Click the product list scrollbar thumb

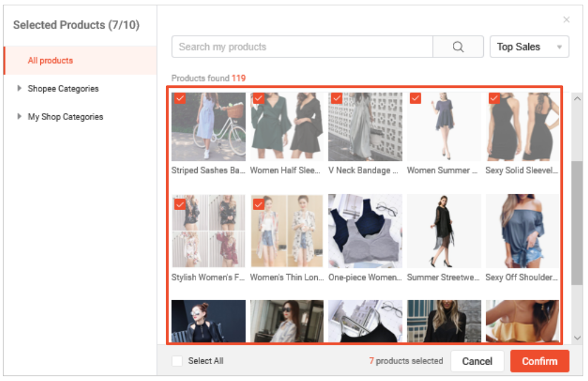click(x=577, y=223)
